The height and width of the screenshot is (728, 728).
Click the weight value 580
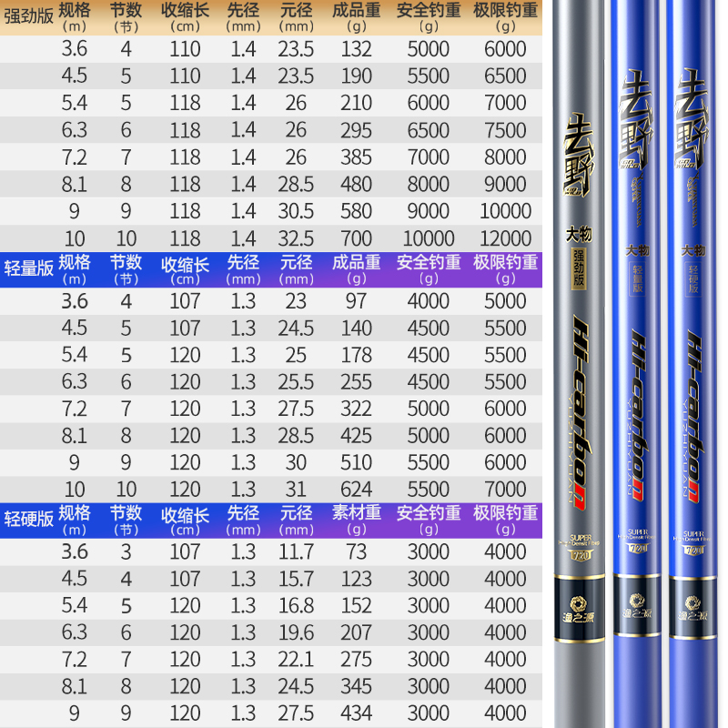pyautogui.click(x=356, y=211)
